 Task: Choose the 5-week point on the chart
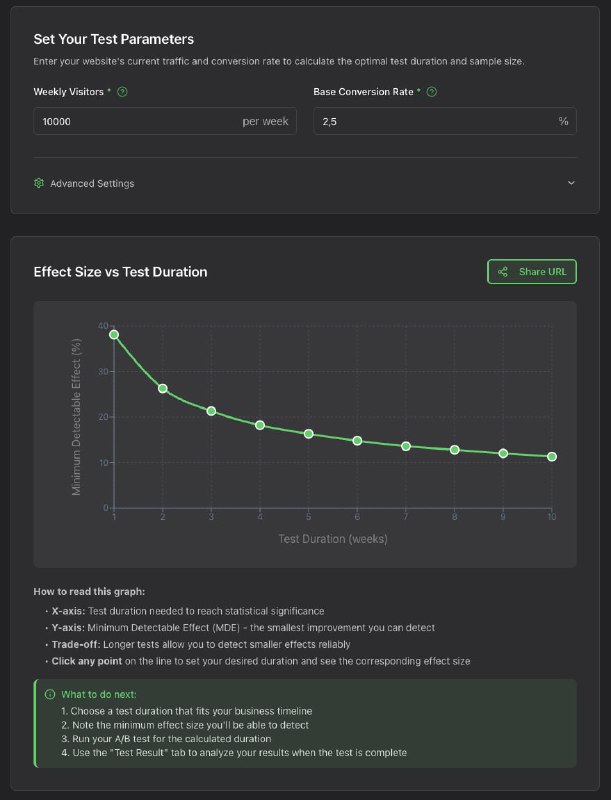coord(309,434)
